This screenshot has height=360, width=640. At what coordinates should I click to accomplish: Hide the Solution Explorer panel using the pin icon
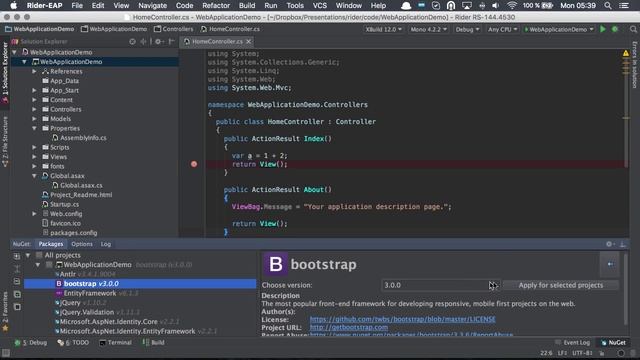tap(171, 41)
